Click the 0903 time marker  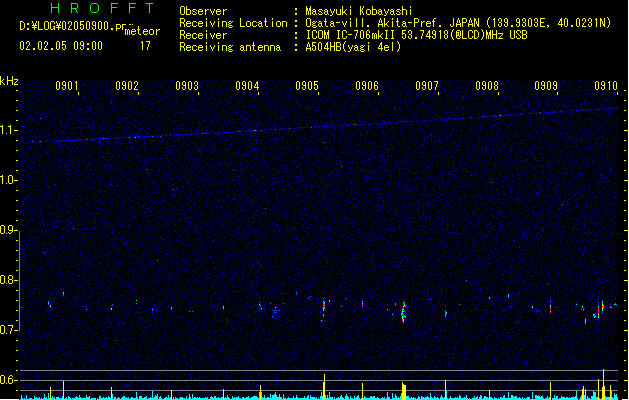point(187,86)
